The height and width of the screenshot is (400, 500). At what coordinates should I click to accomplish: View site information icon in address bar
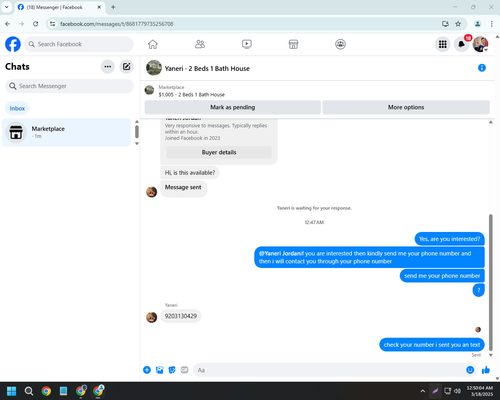(x=52, y=24)
